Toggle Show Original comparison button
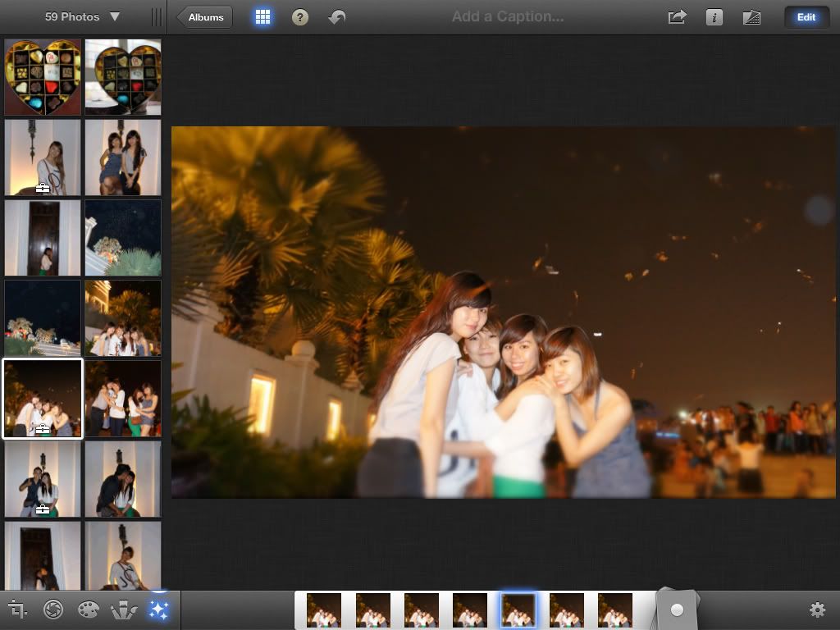 751,17
